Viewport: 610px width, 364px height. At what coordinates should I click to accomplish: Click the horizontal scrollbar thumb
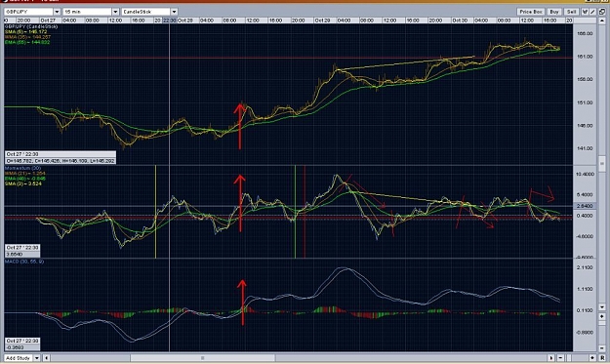202,358
